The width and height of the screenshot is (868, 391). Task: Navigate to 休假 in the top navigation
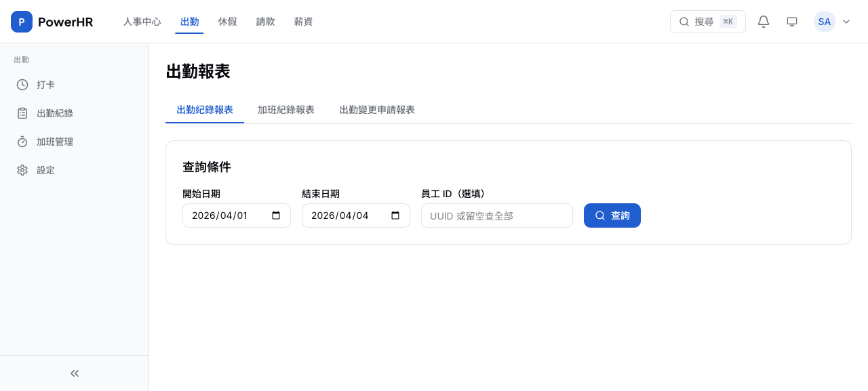coord(227,21)
